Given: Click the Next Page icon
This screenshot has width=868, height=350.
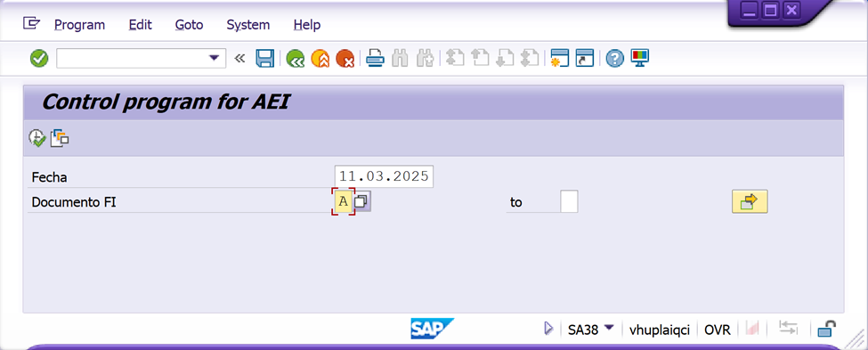Looking at the screenshot, I should [505, 58].
